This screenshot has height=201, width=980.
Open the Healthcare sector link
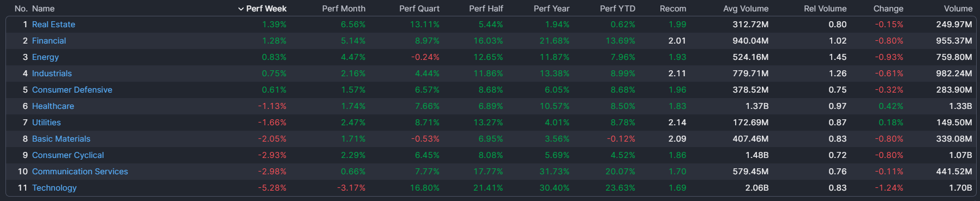[53, 106]
